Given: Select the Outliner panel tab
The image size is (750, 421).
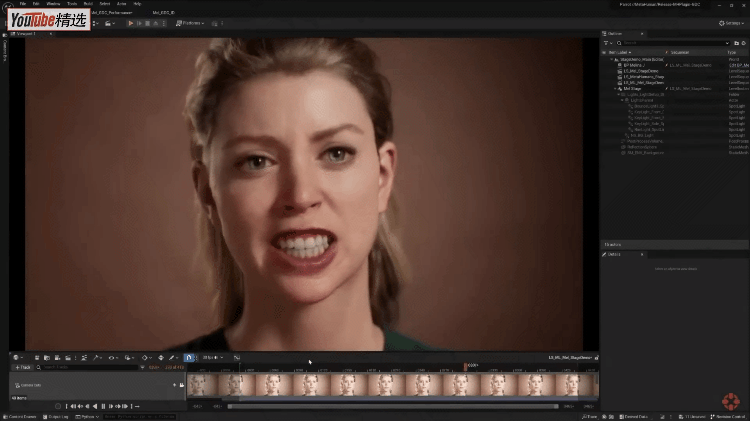Looking at the screenshot, I should click(x=615, y=33).
